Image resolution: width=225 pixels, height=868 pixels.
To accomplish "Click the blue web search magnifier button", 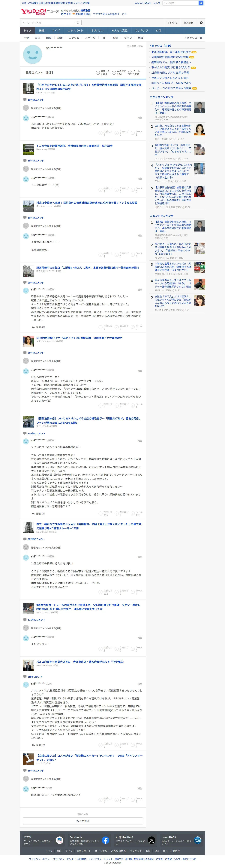I will (x=201, y=3).
